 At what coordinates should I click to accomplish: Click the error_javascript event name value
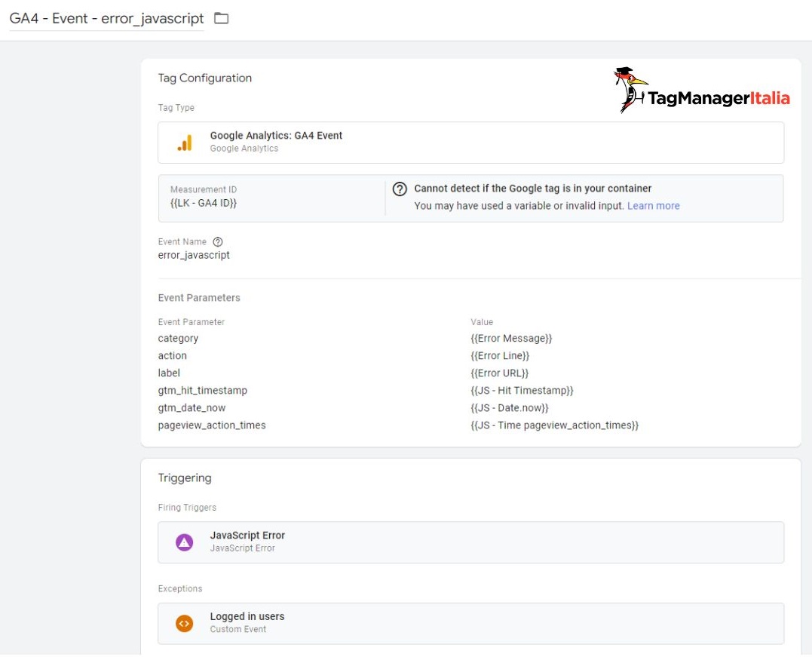tap(194, 255)
